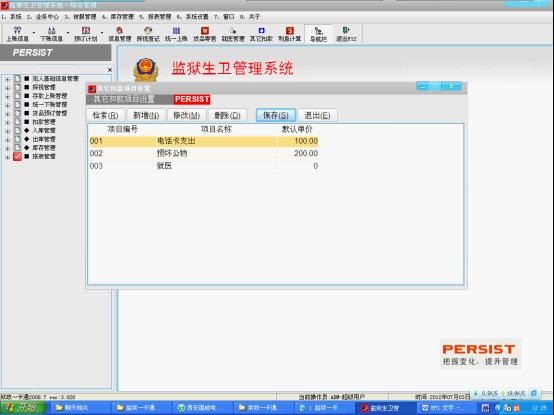This screenshot has width=554, height=415.
Task: Click the 退出 F12 exit toolbar icon
Action: coord(346,34)
